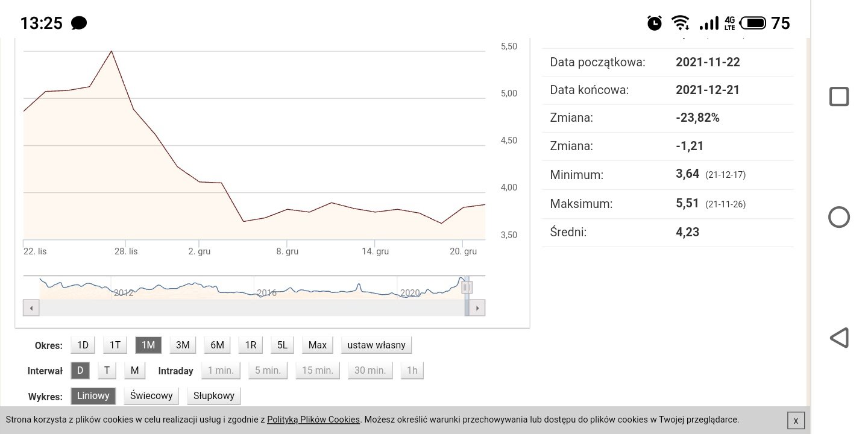Tap the Wi-Fi status icon

point(681,24)
